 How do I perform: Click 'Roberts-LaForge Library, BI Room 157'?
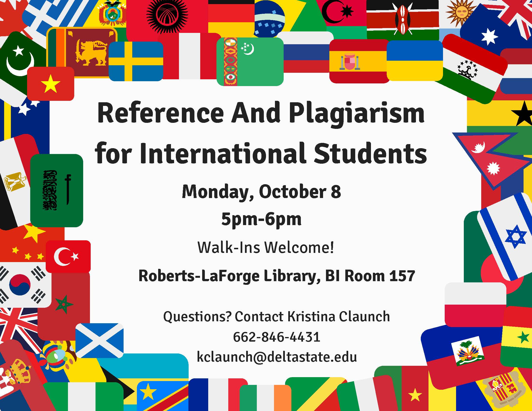click(276, 276)
